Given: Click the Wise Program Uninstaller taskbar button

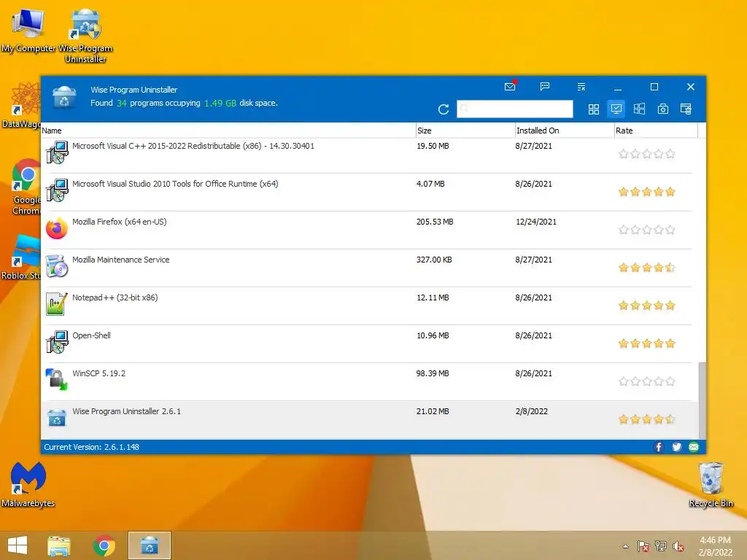Looking at the screenshot, I should [149, 545].
